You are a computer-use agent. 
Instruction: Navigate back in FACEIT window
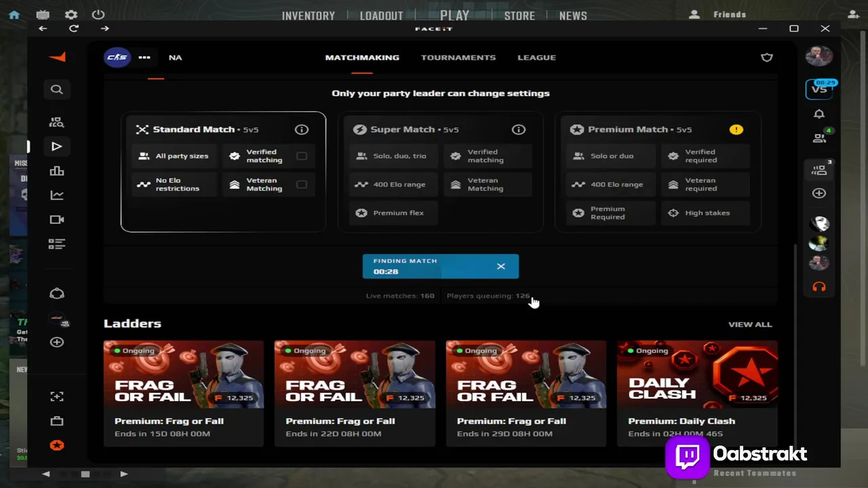[x=43, y=28]
